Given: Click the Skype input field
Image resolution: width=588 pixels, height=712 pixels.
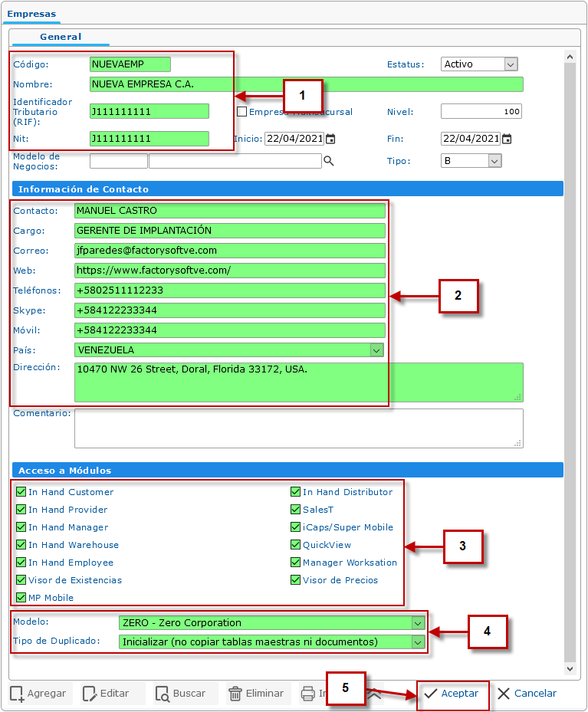Looking at the screenshot, I should pos(230,310).
